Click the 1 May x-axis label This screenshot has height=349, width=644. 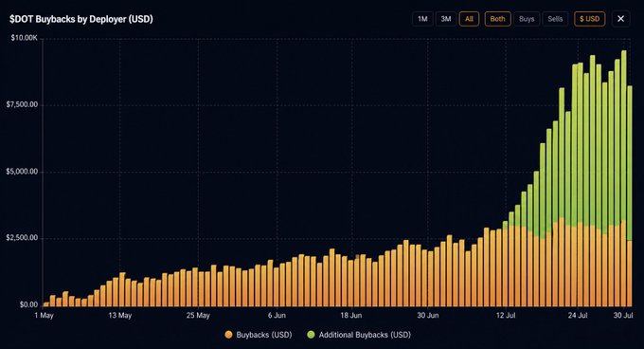pyautogui.click(x=44, y=315)
